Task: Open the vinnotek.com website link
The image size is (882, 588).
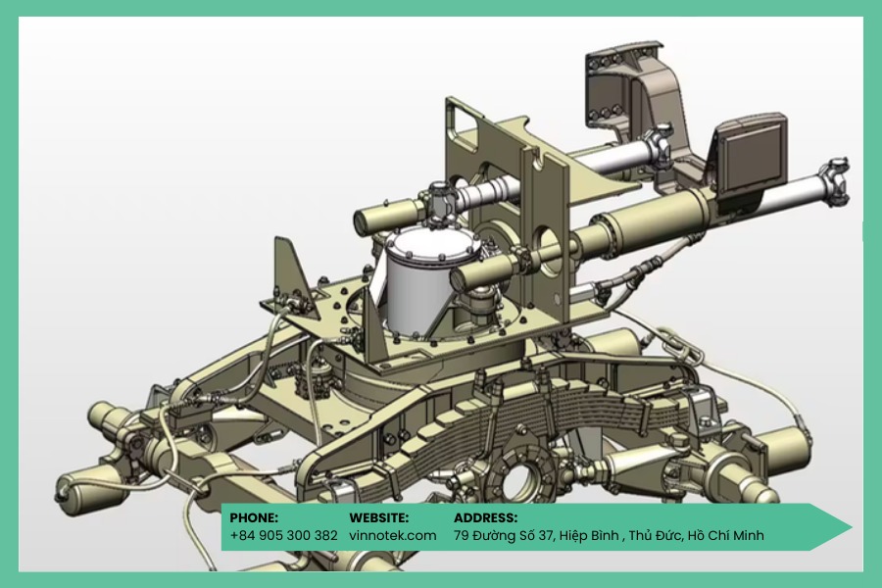Action: [393, 535]
